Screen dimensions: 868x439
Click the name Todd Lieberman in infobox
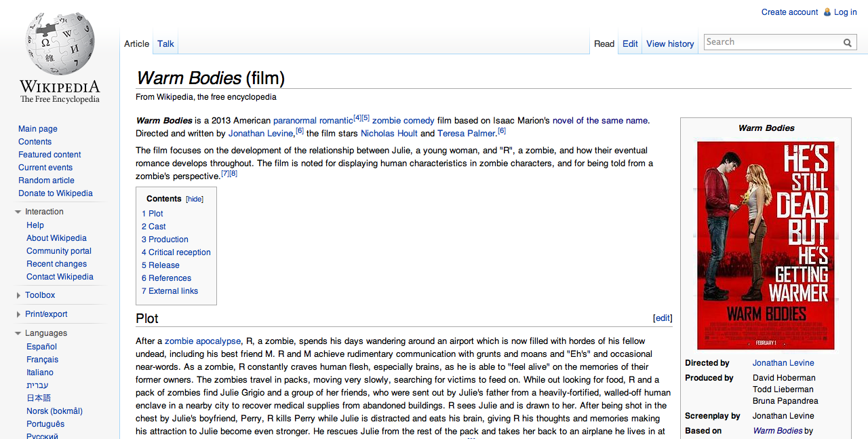pos(783,389)
